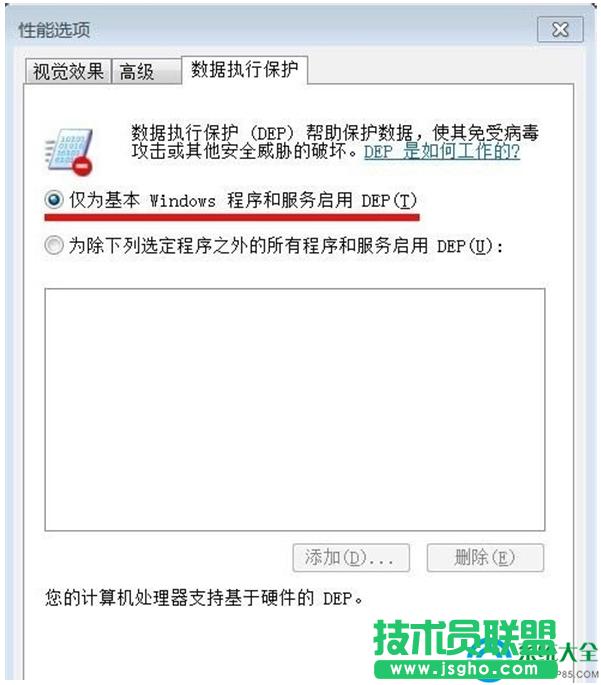Image resolution: width=601 pixels, height=685 pixels.
Task: Click label text '为除下列选定程序之外的所有程序和服务启用 DEP(U)'
Action: (286, 246)
